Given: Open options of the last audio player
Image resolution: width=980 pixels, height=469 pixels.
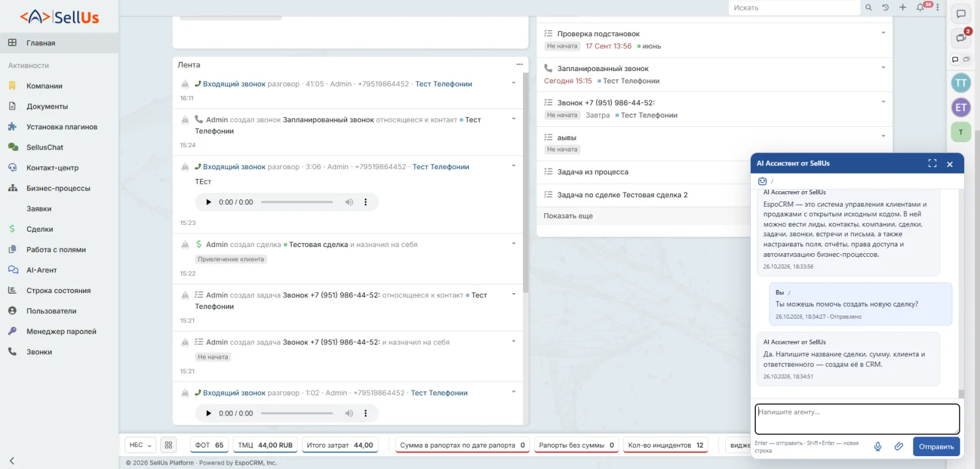Looking at the screenshot, I should (x=366, y=413).
